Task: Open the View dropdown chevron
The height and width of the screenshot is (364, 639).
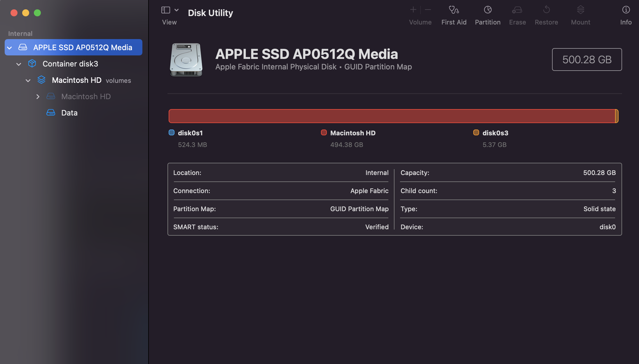Action: [x=177, y=10]
